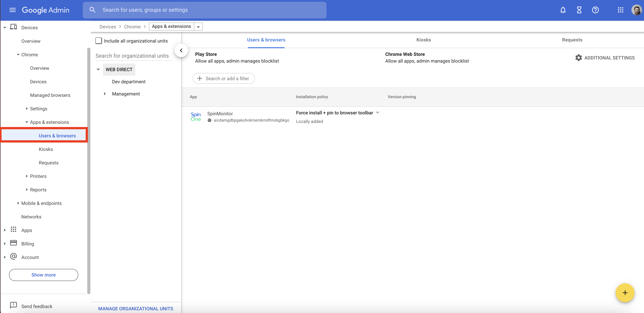Open the Apps & extensions breadcrumb dropdown
This screenshot has height=313, width=644.
coord(198,27)
